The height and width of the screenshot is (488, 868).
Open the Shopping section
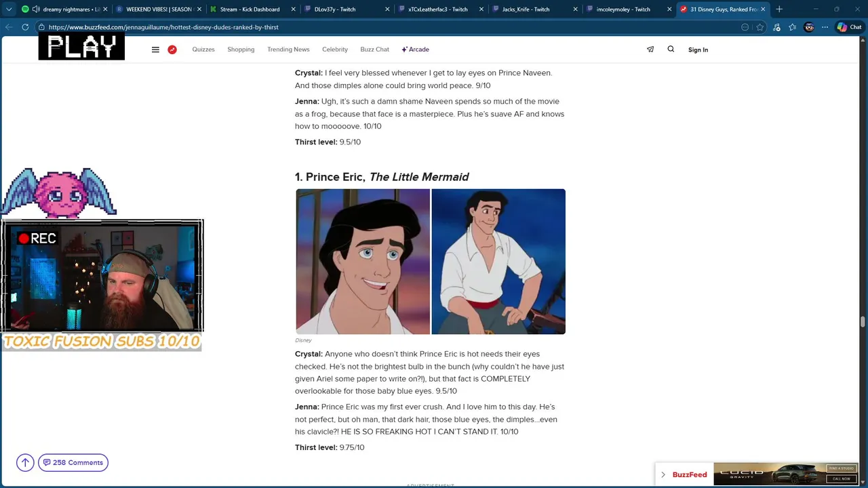click(241, 49)
